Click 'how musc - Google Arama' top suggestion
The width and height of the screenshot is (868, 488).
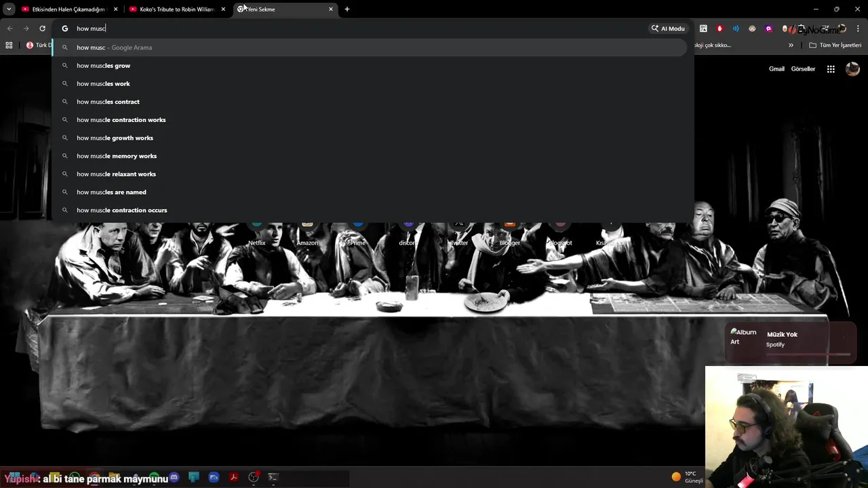click(370, 47)
